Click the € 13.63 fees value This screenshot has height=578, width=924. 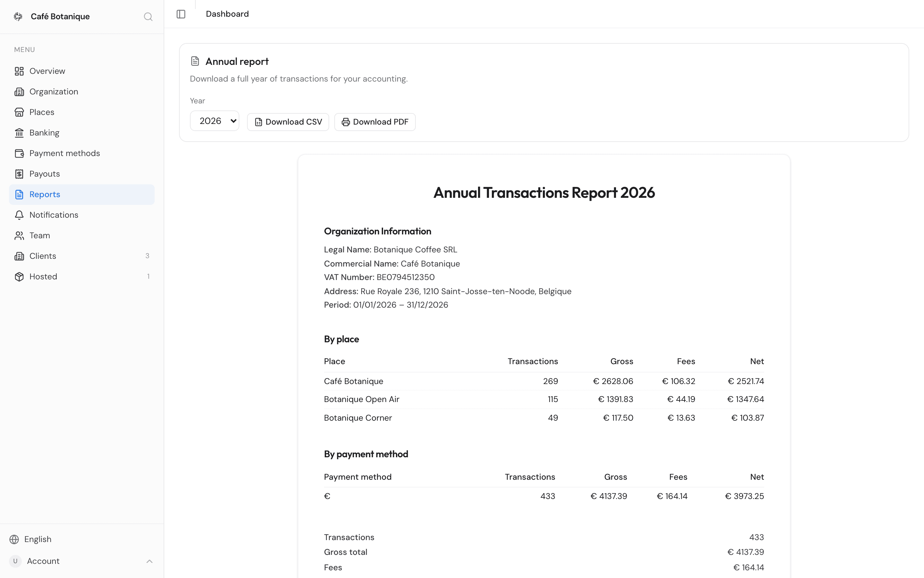[681, 418]
